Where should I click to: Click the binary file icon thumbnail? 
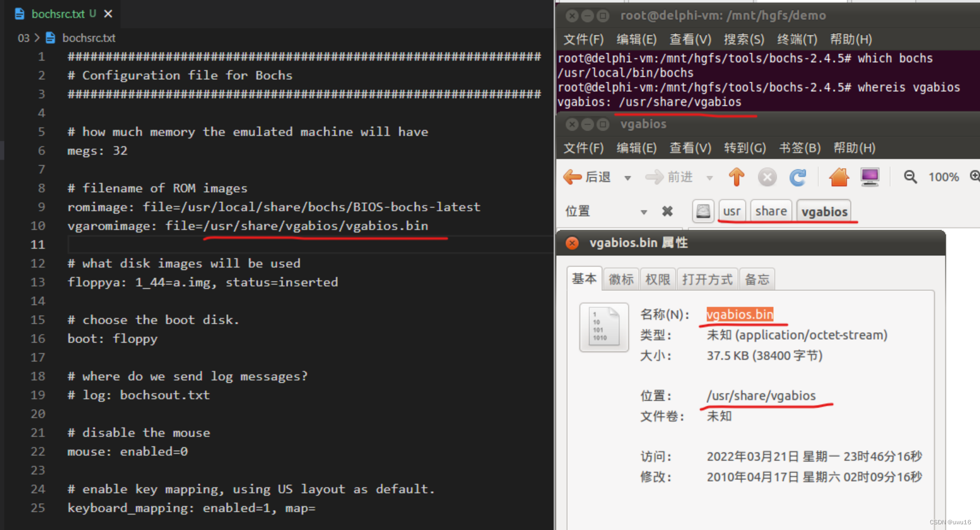pos(604,327)
